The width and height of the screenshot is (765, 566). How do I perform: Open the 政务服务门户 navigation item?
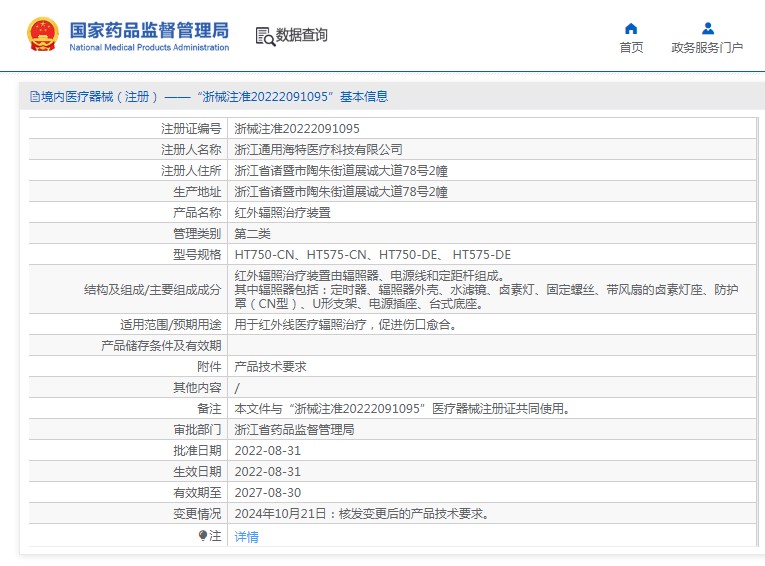pyautogui.click(x=707, y=47)
